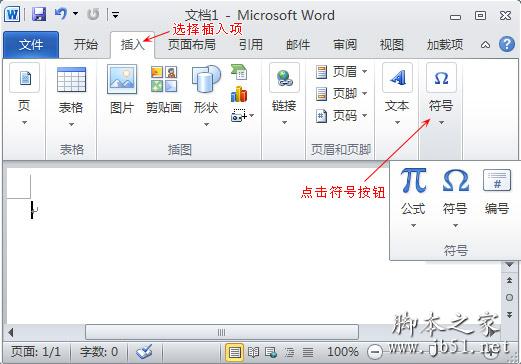Open the Customize Quick Access Toolbar dropdown
The height and width of the screenshot is (364, 521).
point(115,15)
